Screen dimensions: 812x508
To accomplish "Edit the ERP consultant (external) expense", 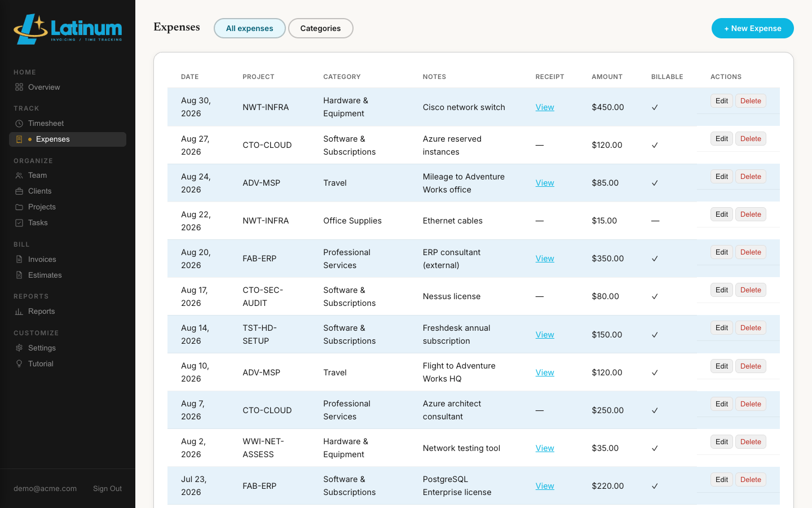I will click(x=722, y=252).
